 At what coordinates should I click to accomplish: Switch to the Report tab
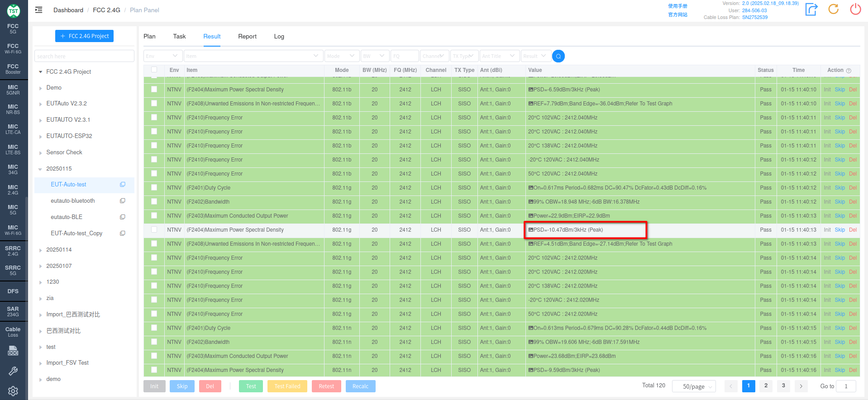[247, 36]
